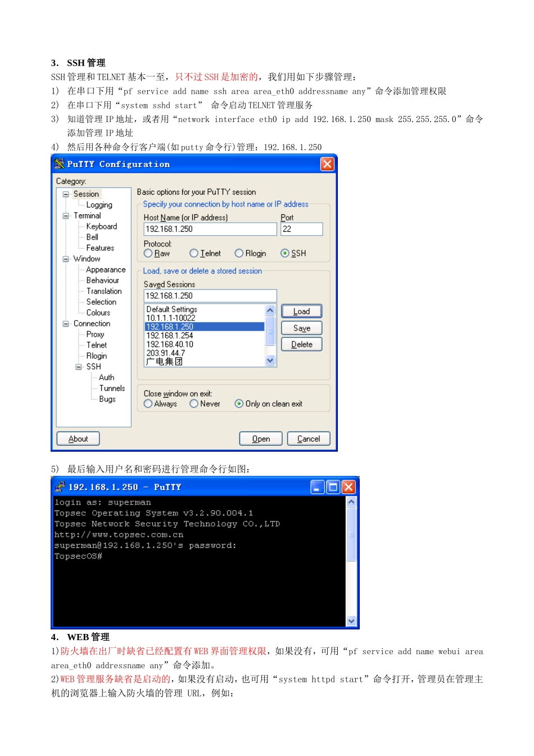Collapse the Terminal category tree node
Screen dimensions: 534x756
click(66, 215)
